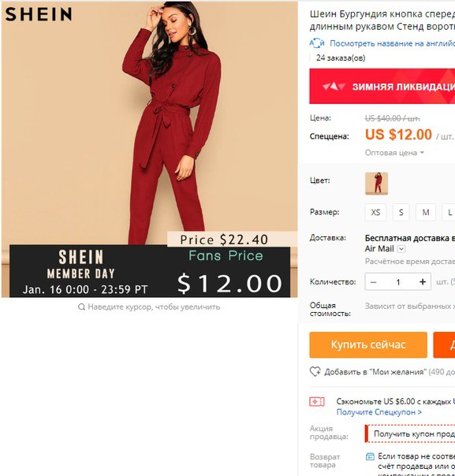Click the Зимняя ликвидация sale banner
This screenshot has width=455, height=476.
tap(382, 86)
